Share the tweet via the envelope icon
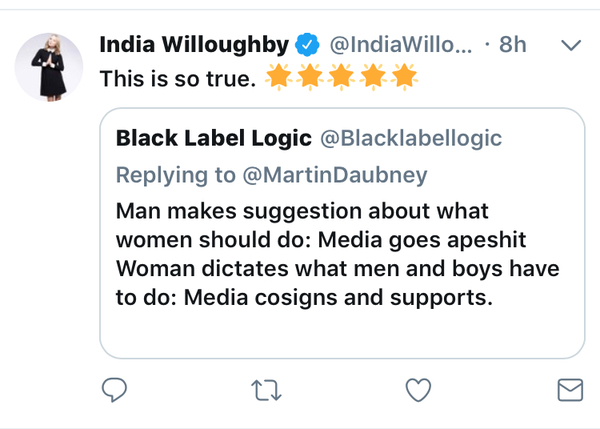The image size is (600, 429). pos(568,389)
